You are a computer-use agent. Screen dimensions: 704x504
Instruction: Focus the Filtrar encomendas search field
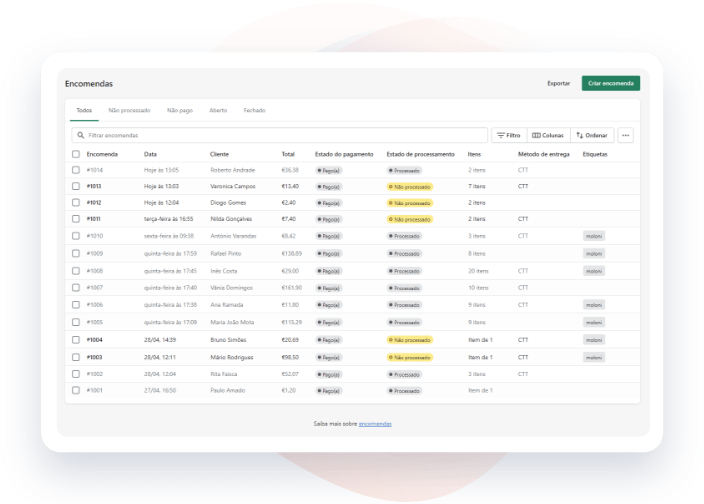coord(279,135)
